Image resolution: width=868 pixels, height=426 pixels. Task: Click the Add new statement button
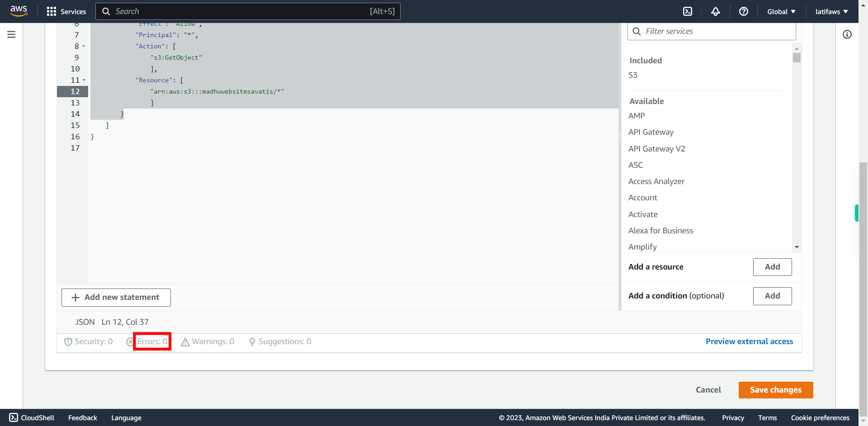116,297
